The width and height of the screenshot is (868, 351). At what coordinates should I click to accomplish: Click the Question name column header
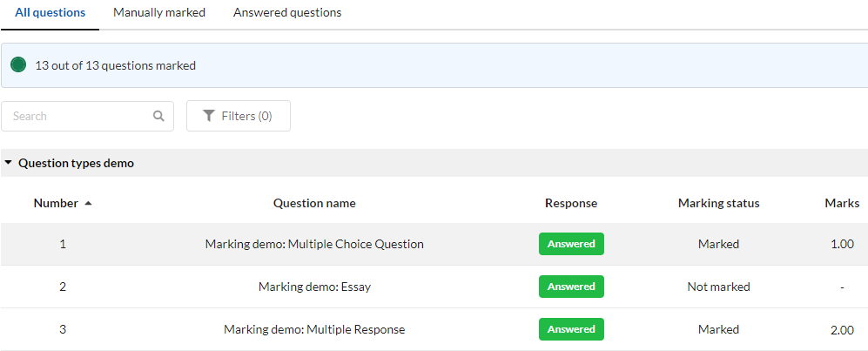coord(314,203)
